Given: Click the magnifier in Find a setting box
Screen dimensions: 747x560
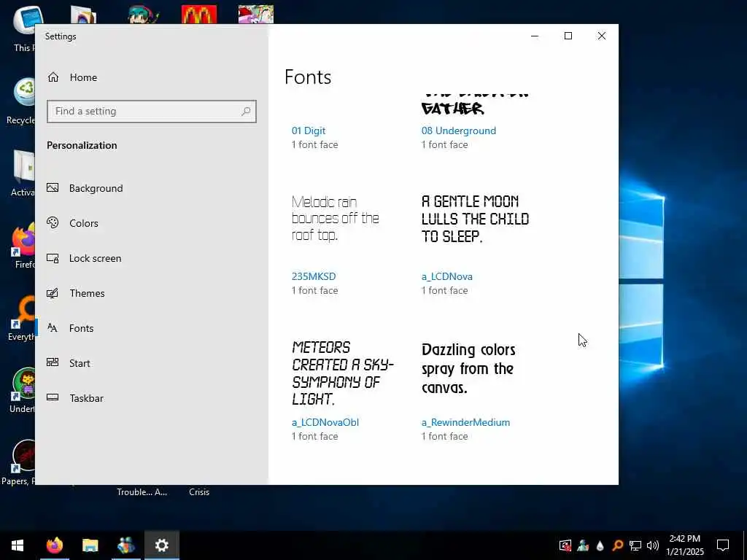Looking at the screenshot, I should pyautogui.click(x=246, y=111).
